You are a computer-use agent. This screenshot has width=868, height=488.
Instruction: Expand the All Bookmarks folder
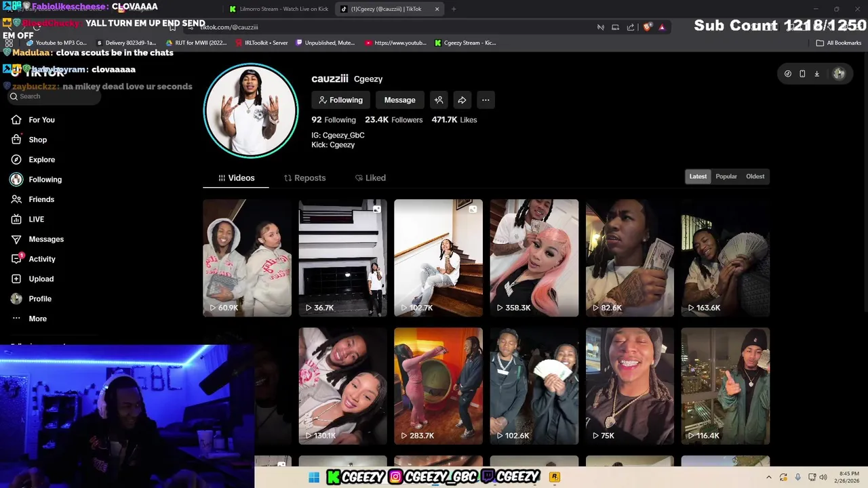tap(839, 43)
